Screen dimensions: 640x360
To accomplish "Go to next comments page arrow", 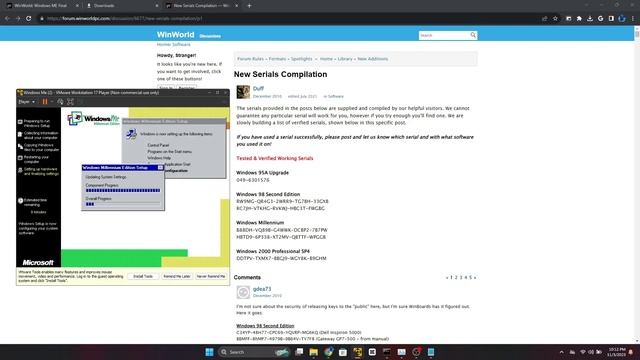I will pos(475,278).
